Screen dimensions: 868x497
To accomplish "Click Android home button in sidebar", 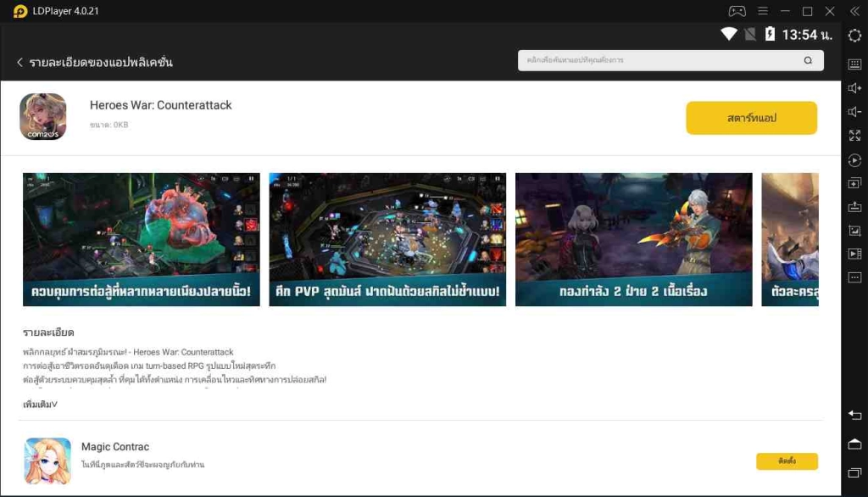I will coord(854,444).
